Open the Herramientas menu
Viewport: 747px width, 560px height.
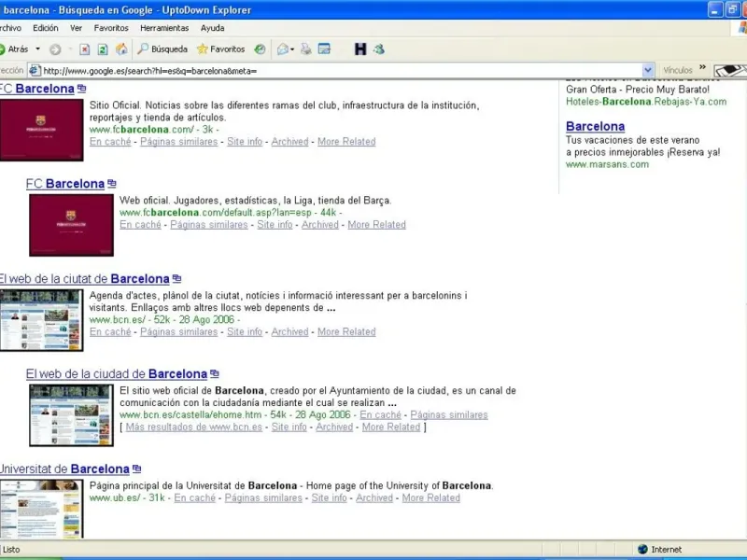(164, 28)
